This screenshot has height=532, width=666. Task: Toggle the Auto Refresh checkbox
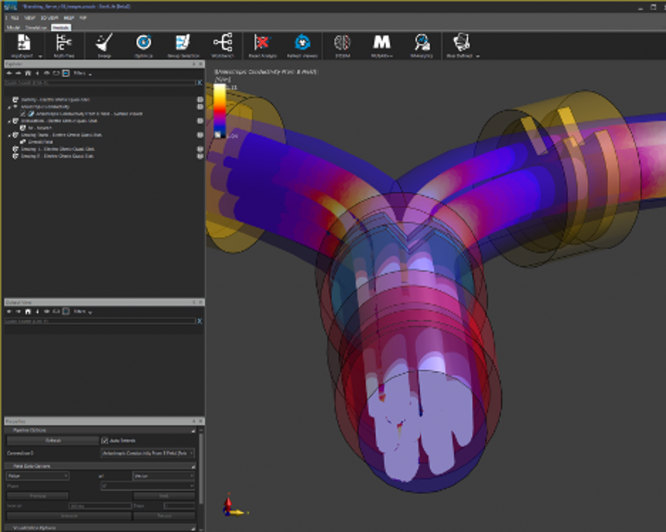coord(105,440)
